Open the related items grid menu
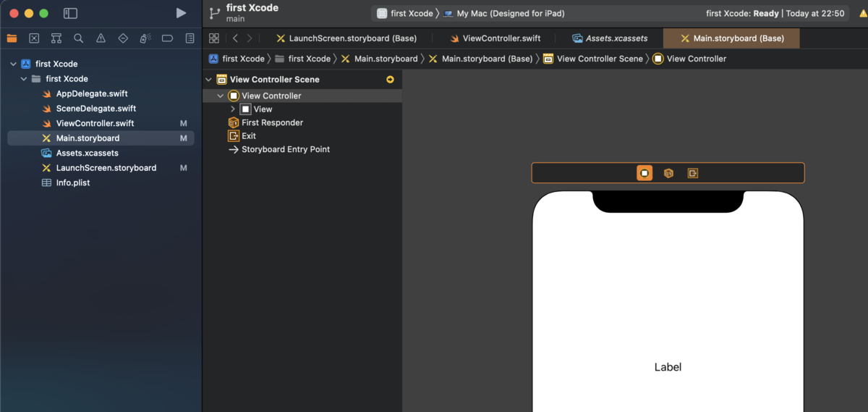The image size is (868, 412). click(214, 38)
